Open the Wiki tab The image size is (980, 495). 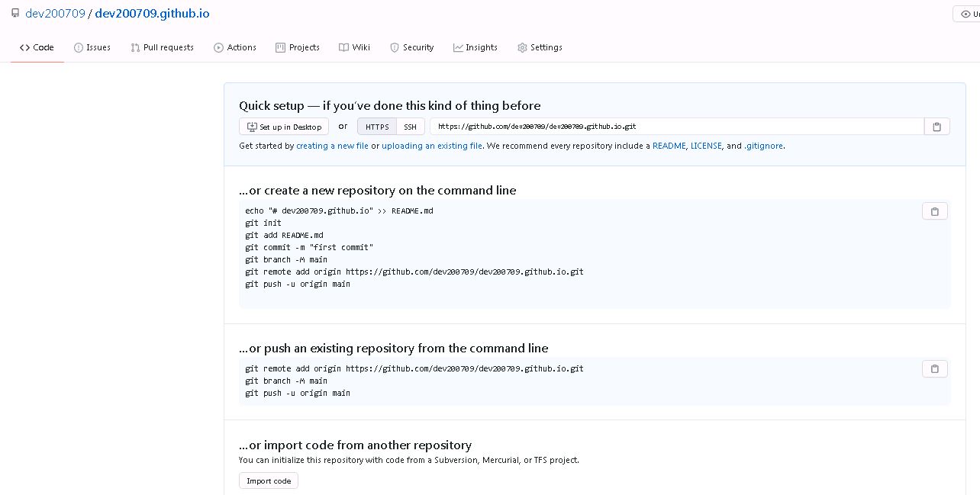(355, 47)
